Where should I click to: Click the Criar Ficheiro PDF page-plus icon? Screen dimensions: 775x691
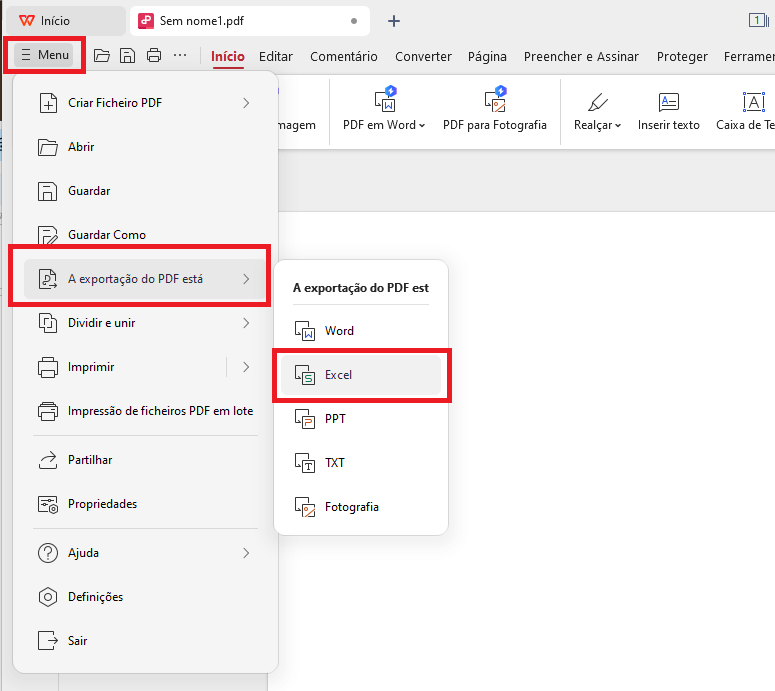coord(48,103)
